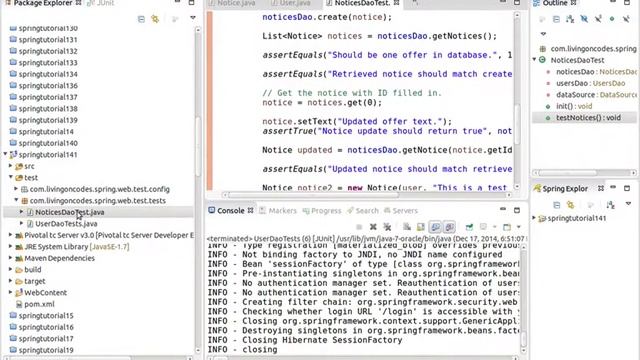Click Remove All Terminated Launches icon in Console
Screen dimensions: 640x360
(387, 227)
